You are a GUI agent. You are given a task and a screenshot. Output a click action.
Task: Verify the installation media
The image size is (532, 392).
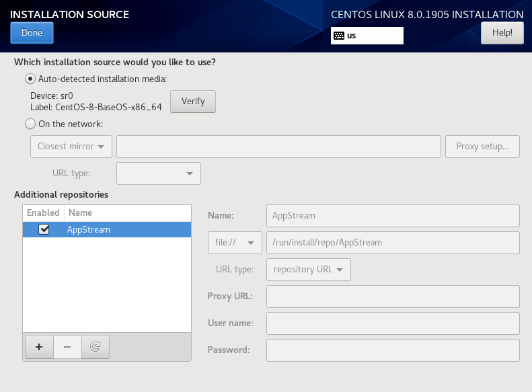[193, 102]
